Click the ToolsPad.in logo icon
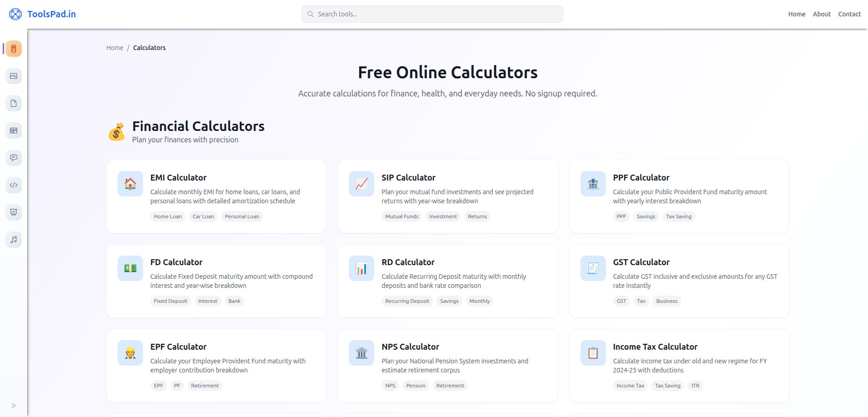Viewport: 868px width, 417px height. [x=15, y=14]
